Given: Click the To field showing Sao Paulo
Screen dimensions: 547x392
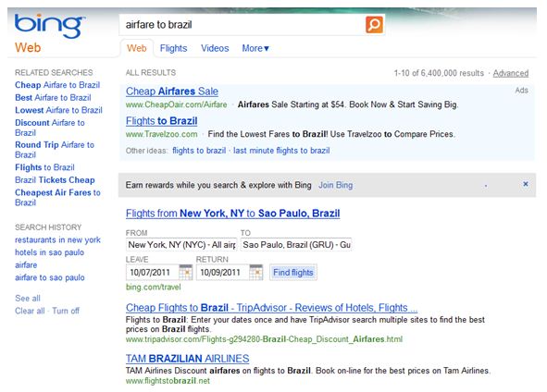Looking at the screenshot, I should (x=296, y=245).
